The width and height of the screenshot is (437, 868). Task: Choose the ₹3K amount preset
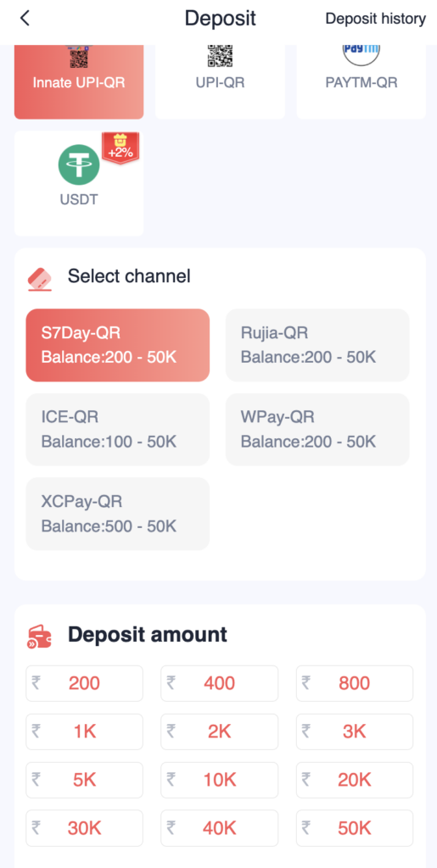coord(355,732)
